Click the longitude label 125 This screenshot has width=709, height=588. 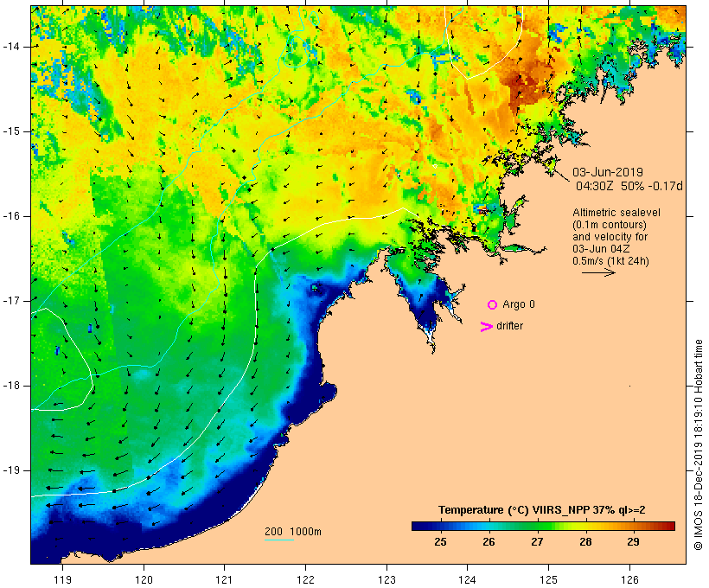(549, 580)
